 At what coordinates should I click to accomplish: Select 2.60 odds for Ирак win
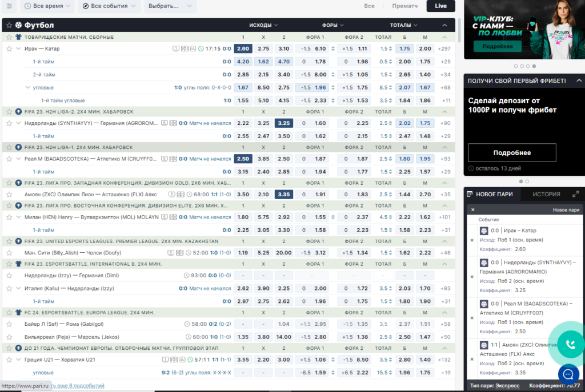(243, 49)
